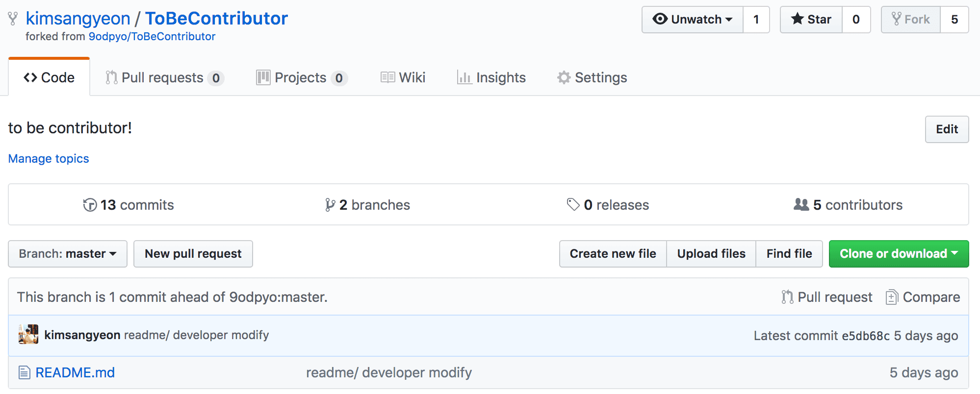Click the branches git-branch icon

(x=330, y=205)
